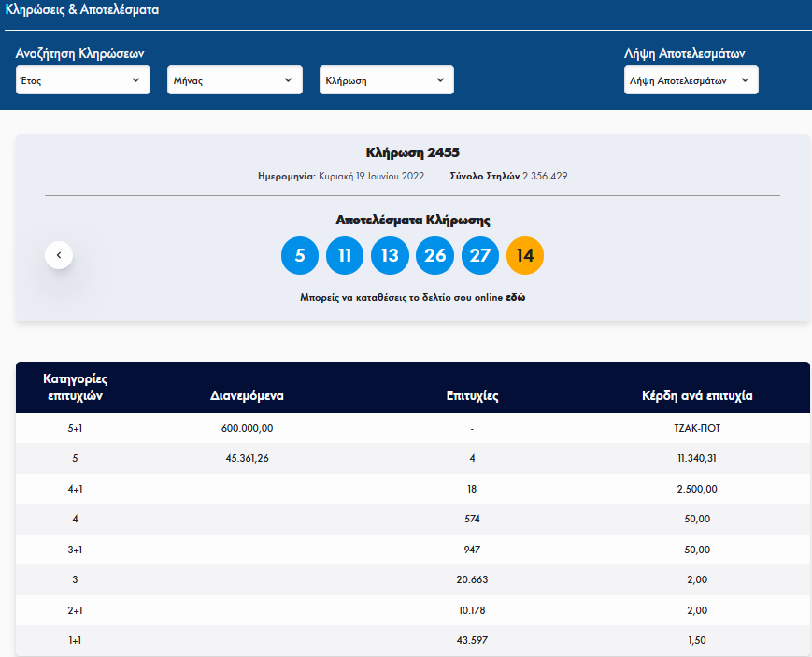Click the blue ball showing 13

(x=390, y=256)
